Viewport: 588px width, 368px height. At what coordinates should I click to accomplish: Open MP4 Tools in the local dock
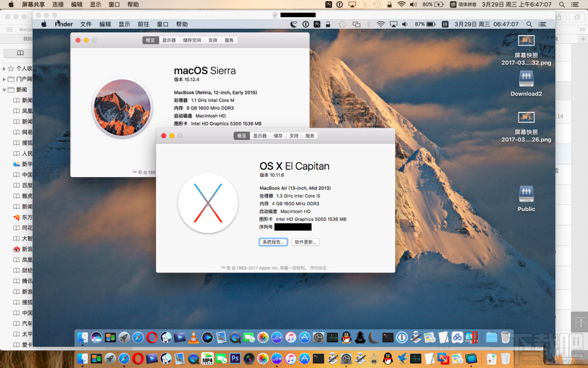(207, 358)
